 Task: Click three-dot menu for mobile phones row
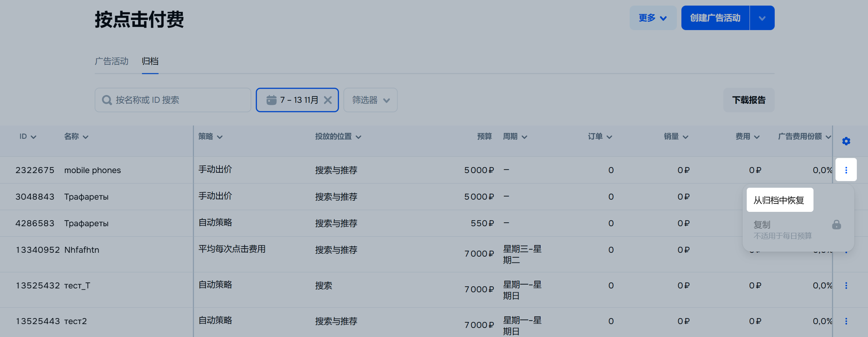pyautogui.click(x=846, y=170)
